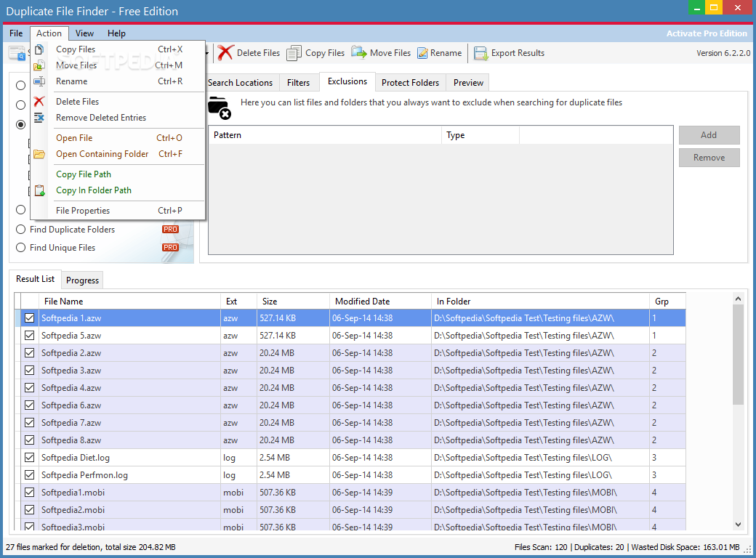Click the Copy Files icon in Action menu
Image resolution: width=756 pixels, height=558 pixels.
[x=39, y=49]
